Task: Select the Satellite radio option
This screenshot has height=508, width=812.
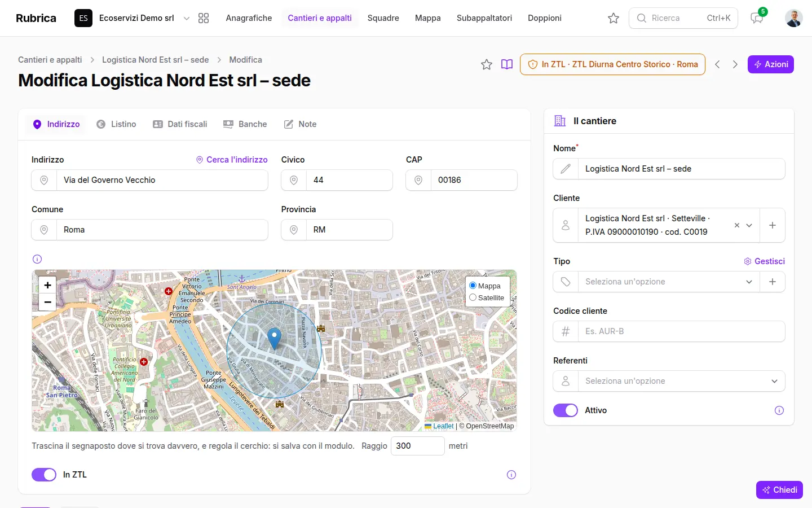Action: (x=473, y=297)
